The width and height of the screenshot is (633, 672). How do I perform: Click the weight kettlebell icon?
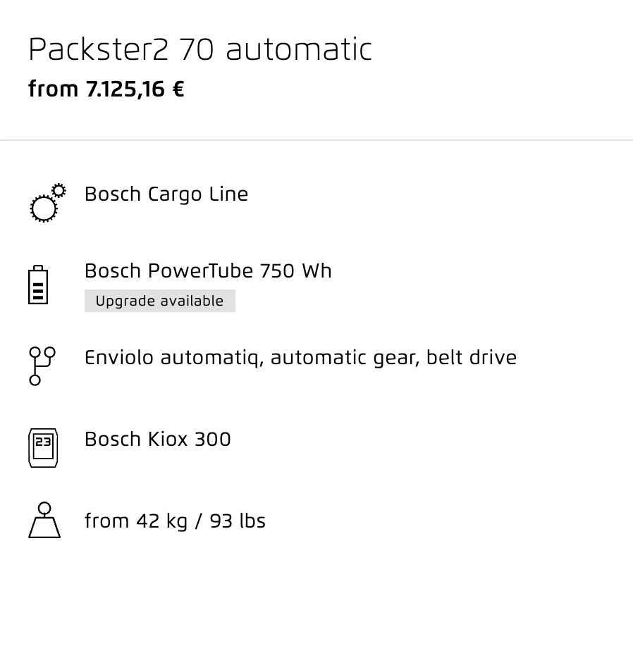point(44,521)
